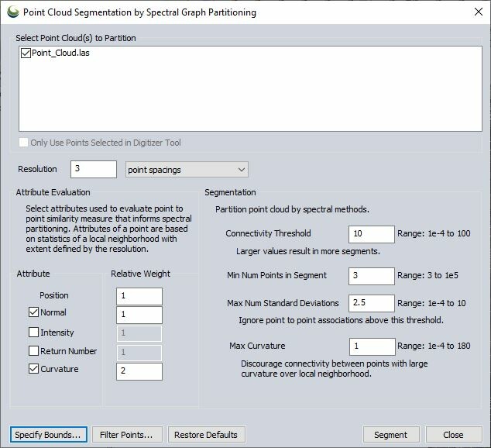Run segmentation with the Segment button

391,434
